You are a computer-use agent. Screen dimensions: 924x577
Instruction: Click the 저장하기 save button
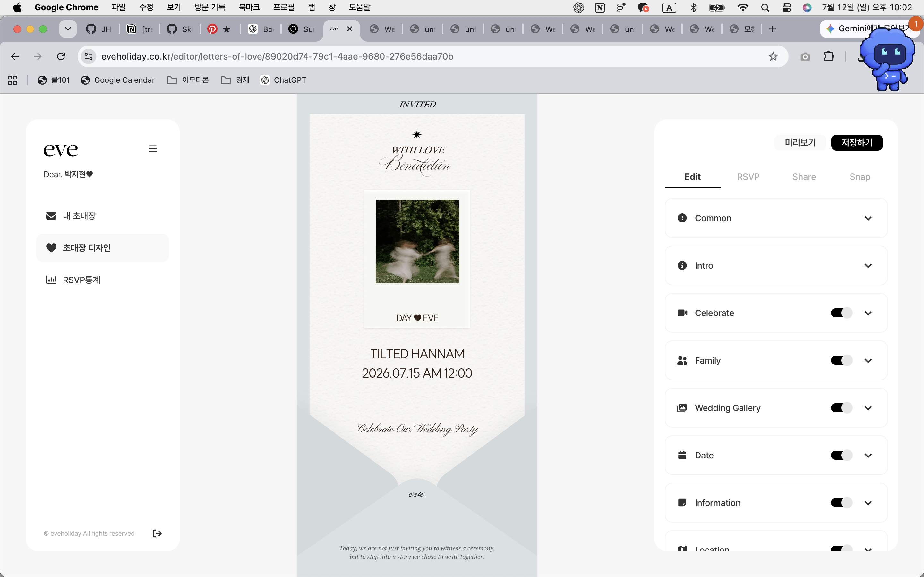click(857, 143)
